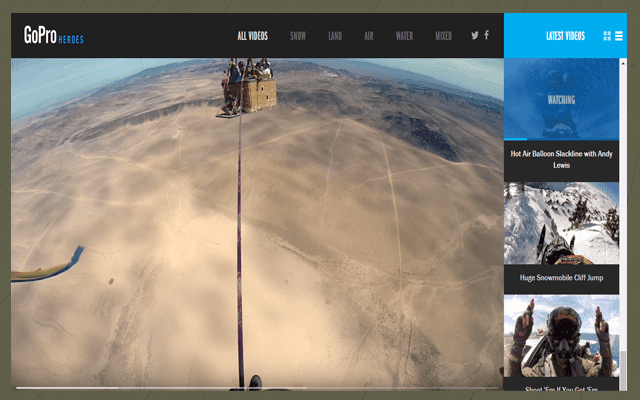Viewport: 640px width, 400px height.
Task: Open the snowmobile cliff jump thumbnail
Action: 561,222
